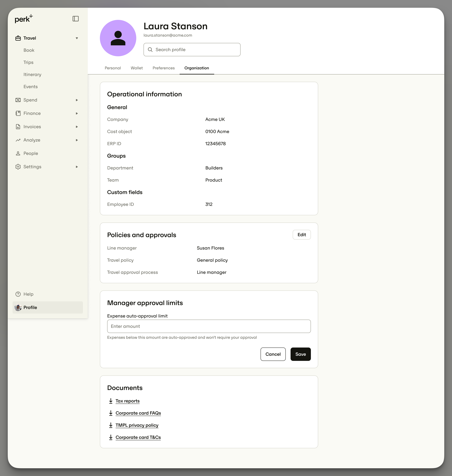Cancel the approval limit changes
Image resolution: width=452 pixels, height=476 pixels.
[x=273, y=354]
